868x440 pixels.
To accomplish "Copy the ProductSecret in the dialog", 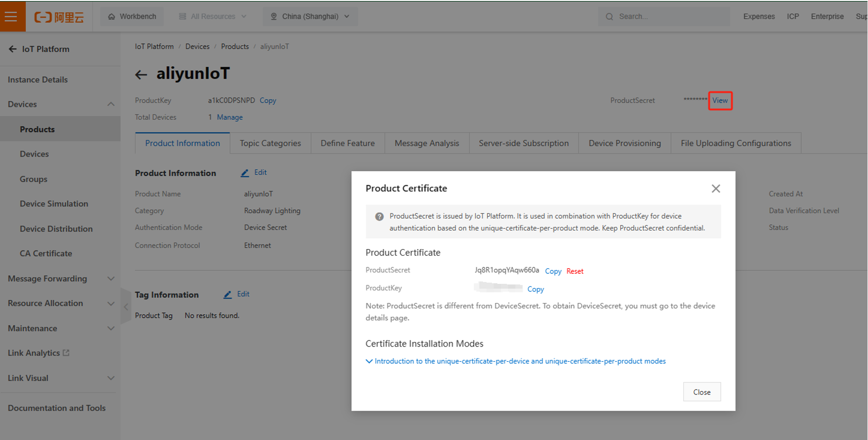I will pyautogui.click(x=553, y=271).
